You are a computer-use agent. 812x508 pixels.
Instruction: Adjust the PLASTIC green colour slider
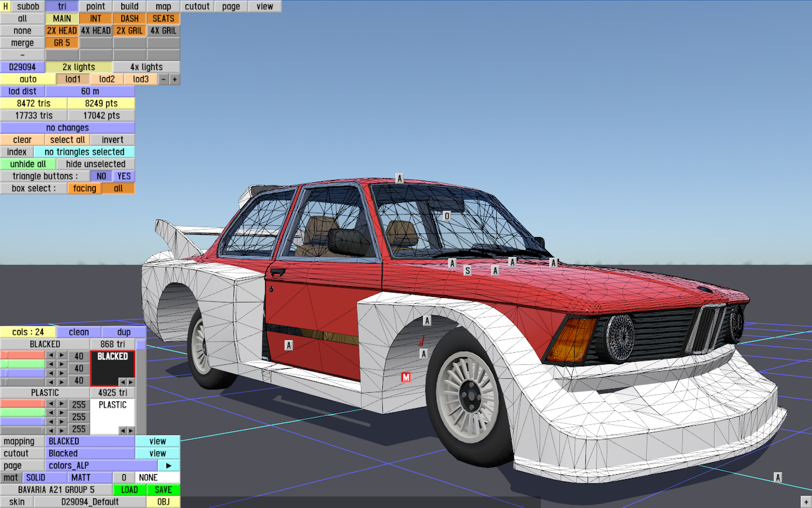[23, 413]
